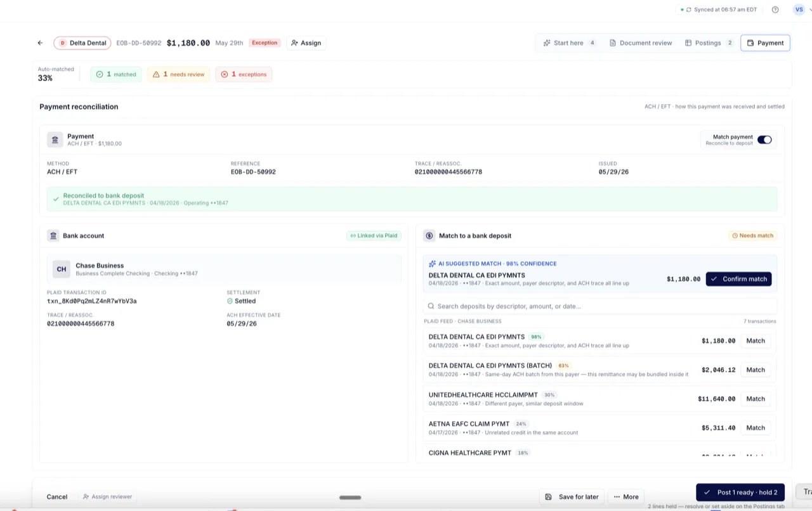
Task: Open the help question mark icon
Action: pos(775,10)
